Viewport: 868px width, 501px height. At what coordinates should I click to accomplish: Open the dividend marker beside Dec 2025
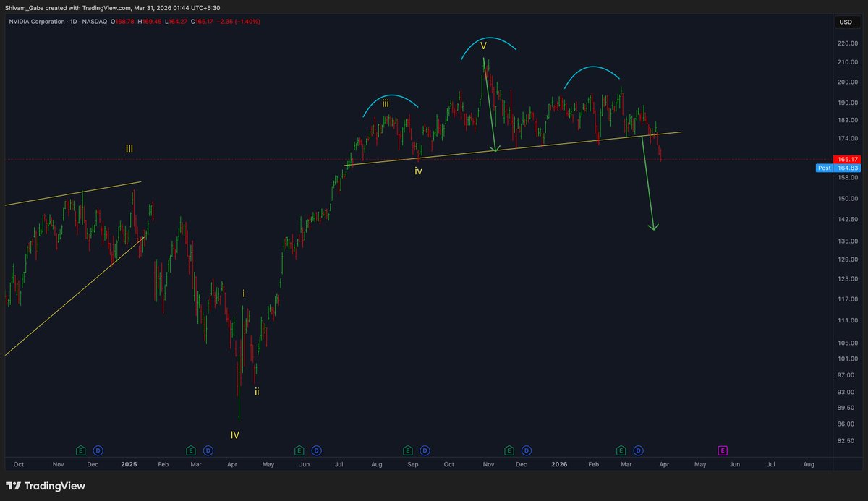527,450
